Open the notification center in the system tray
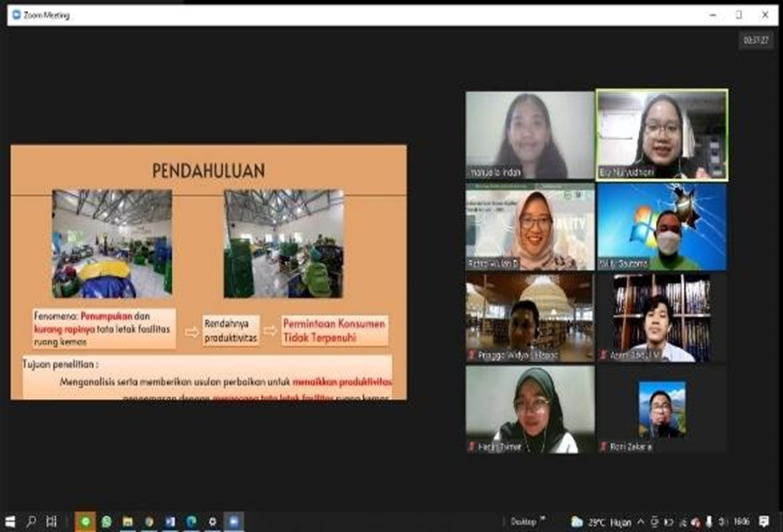Viewport: 783px width, 532px height. (x=764, y=521)
